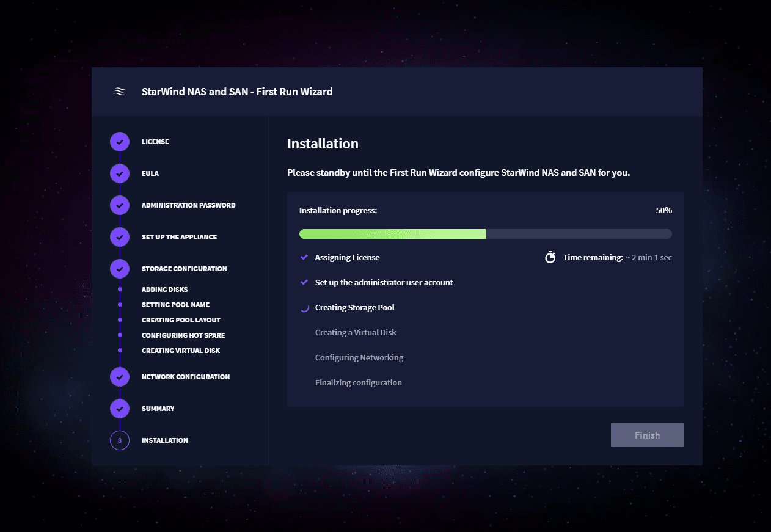Screen dimensions: 771x532
Task: Click the step 8 Installation circle
Action: (120, 440)
